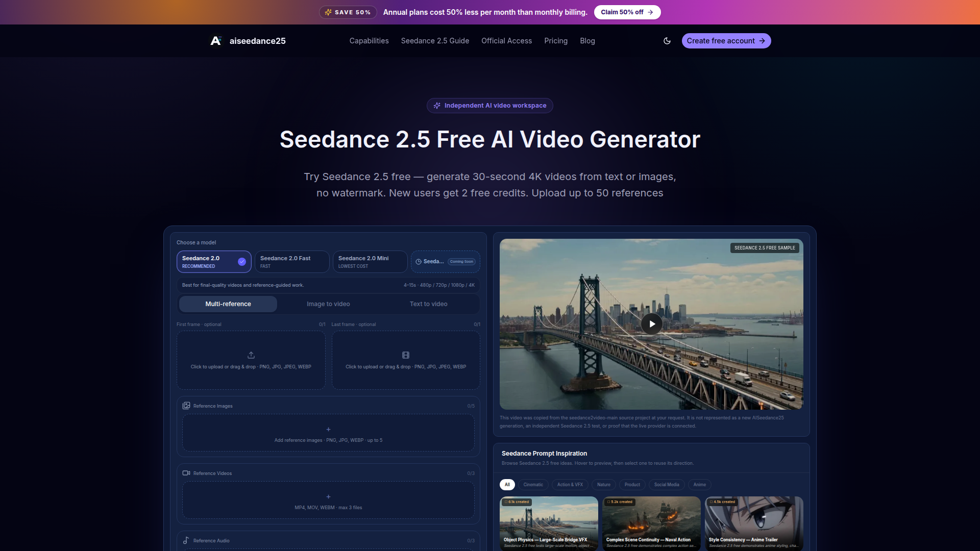
Task: Click arrow icon in Create free account
Action: 762,41
